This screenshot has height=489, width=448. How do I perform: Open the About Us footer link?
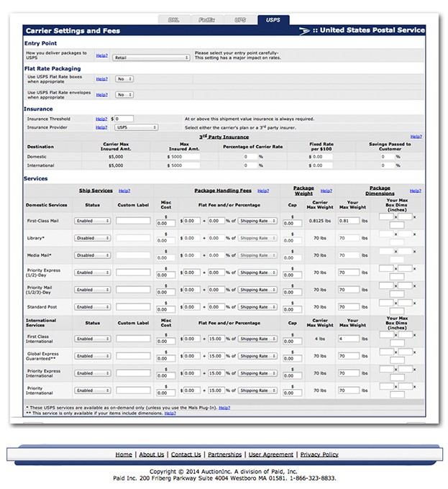tap(152, 454)
